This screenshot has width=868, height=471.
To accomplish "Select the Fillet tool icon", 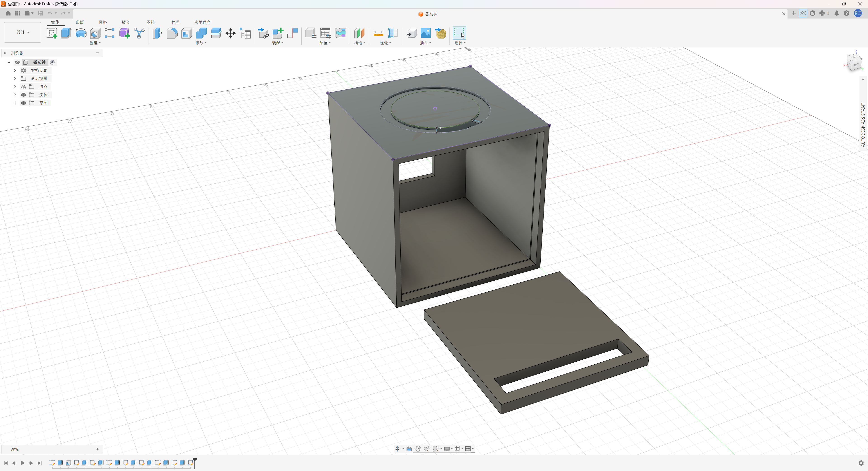I will [172, 33].
